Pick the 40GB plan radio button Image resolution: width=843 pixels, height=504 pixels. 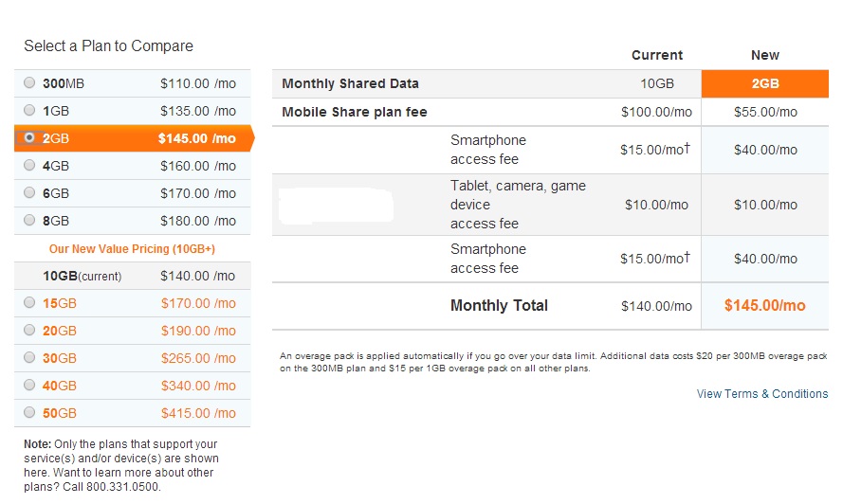pyautogui.click(x=29, y=385)
